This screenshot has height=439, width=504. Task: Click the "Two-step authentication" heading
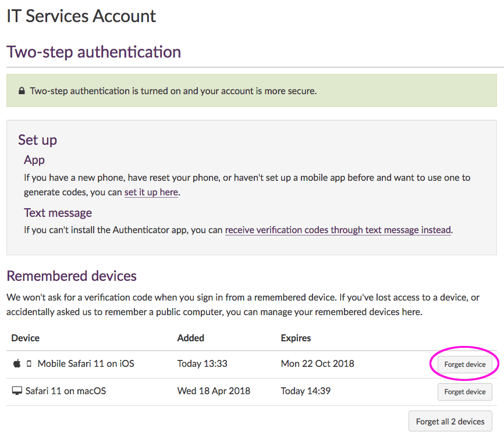(x=94, y=52)
